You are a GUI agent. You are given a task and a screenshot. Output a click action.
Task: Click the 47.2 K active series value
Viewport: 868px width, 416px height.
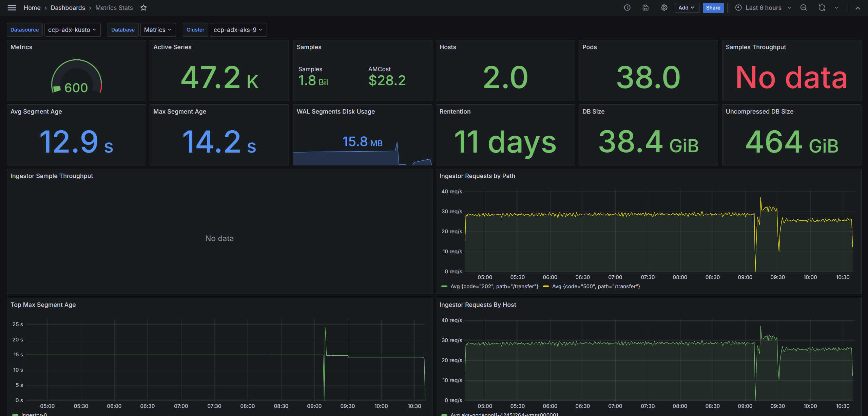(219, 78)
